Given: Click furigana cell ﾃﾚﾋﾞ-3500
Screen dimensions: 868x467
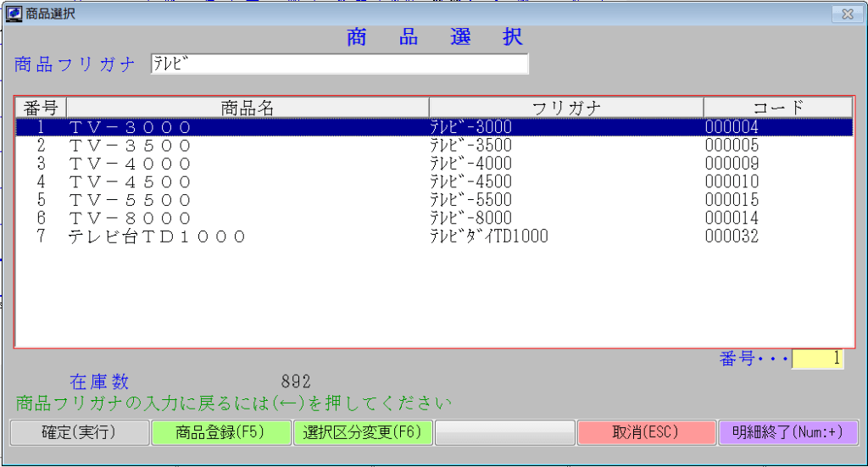Looking at the screenshot, I should coord(471,146).
